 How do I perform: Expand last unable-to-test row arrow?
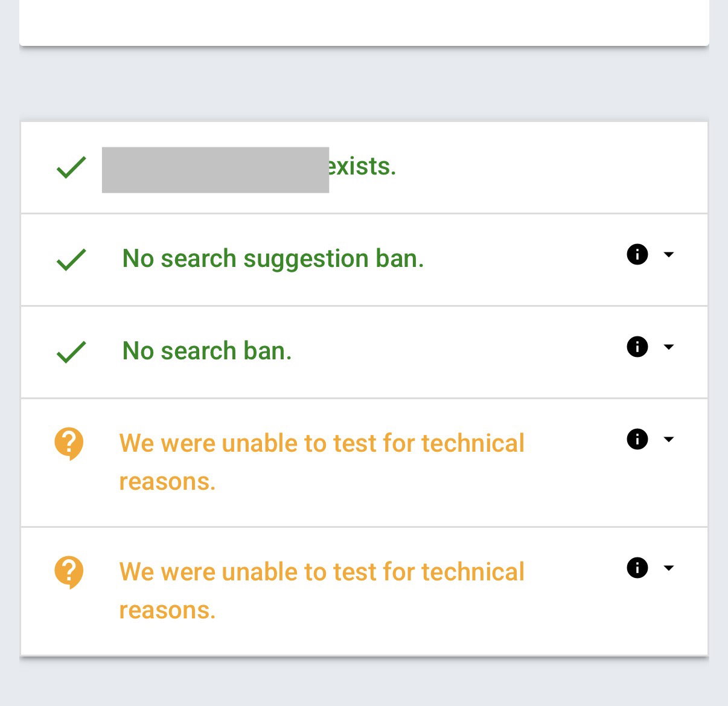[x=668, y=568]
